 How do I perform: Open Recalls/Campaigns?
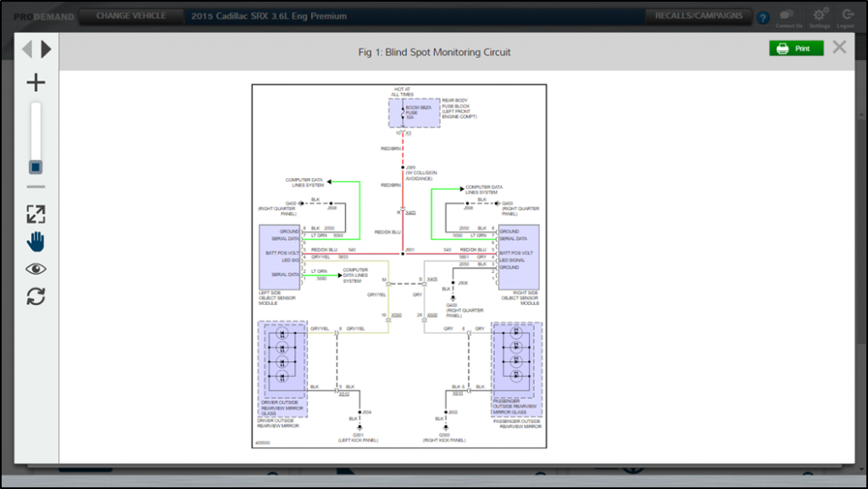pyautogui.click(x=698, y=16)
